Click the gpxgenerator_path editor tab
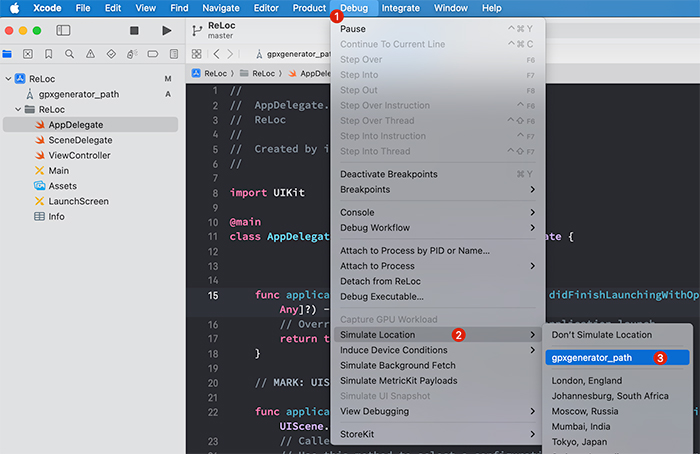Screen dimensions: 700x454 (293, 54)
